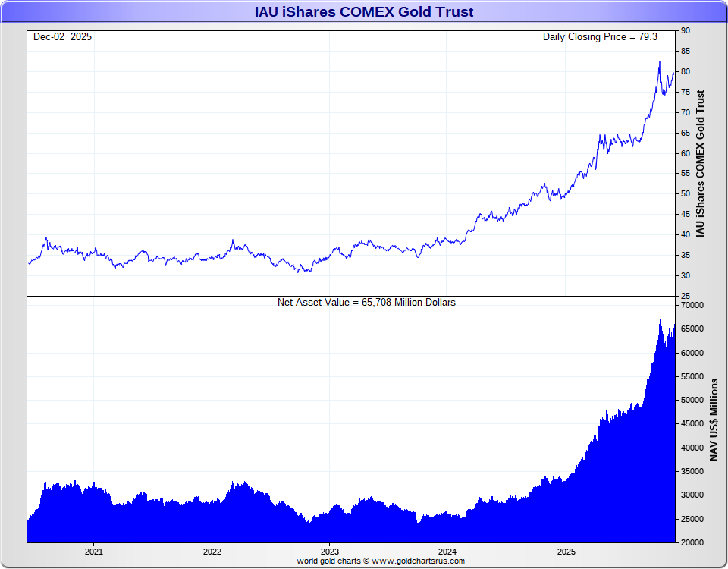The width and height of the screenshot is (728, 569).
Task: Click the tallest peak of the blue NAV area
Action: coord(661,319)
